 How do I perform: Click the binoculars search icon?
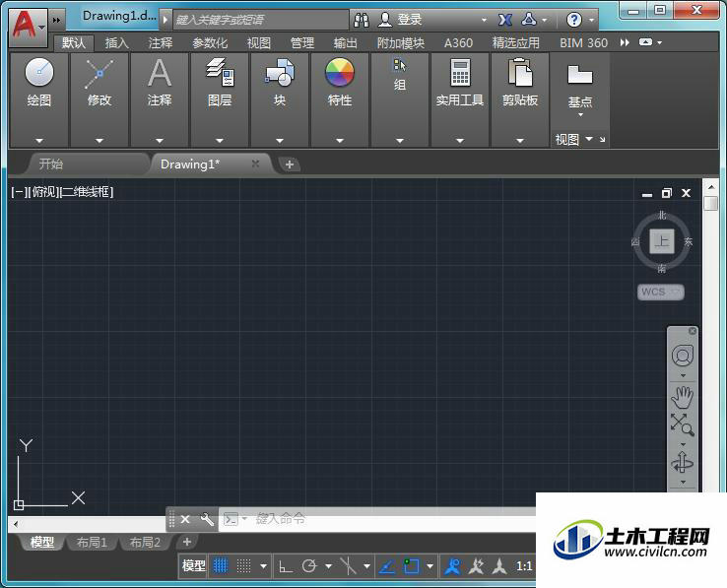click(x=362, y=20)
